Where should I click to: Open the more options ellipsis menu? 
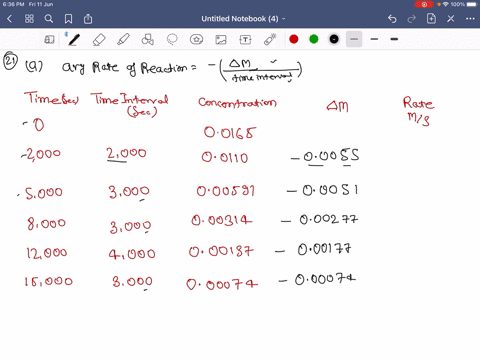tap(470, 19)
